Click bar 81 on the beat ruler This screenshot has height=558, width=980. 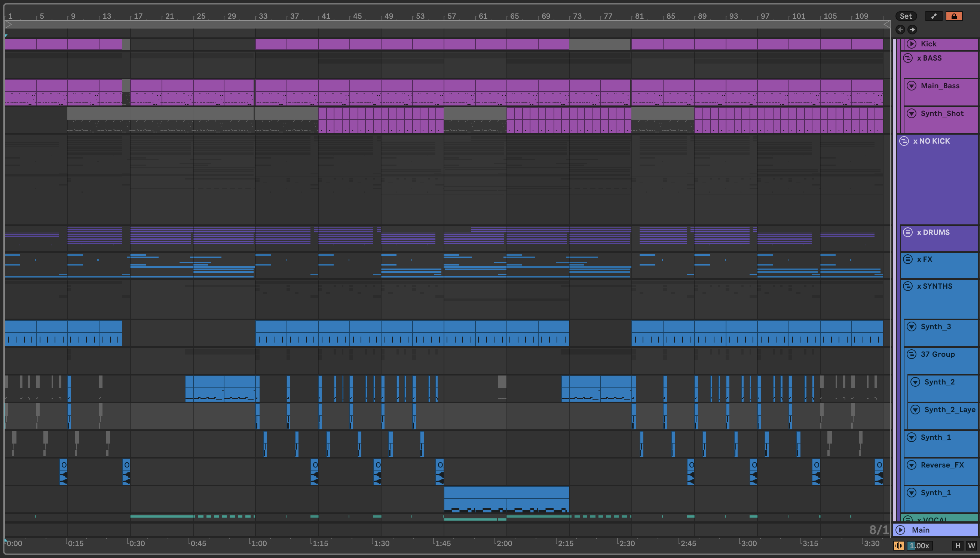click(x=639, y=16)
